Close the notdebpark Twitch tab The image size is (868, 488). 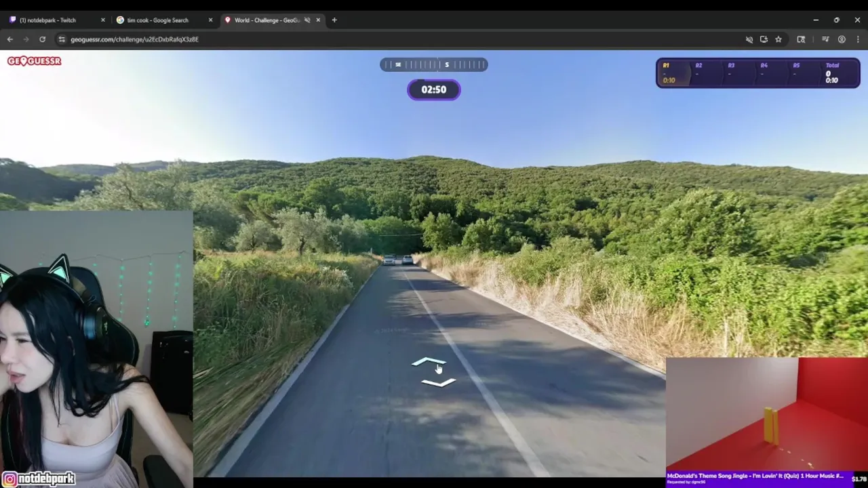(103, 20)
